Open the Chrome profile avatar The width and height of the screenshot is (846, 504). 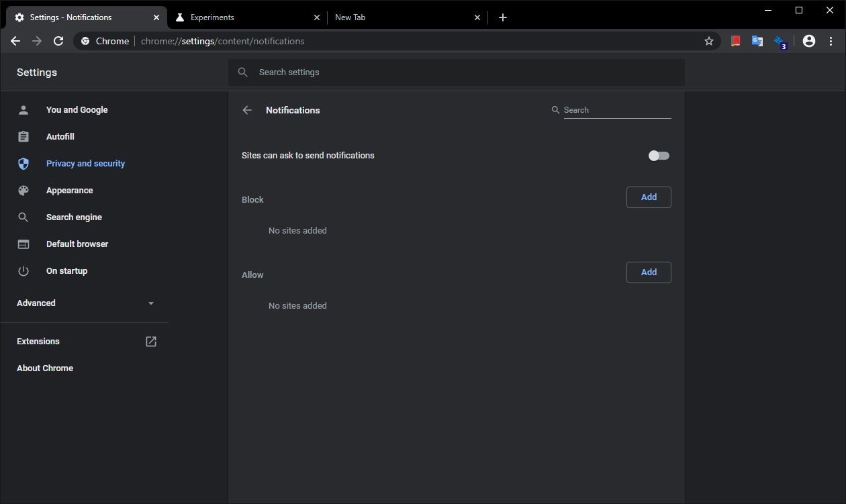[808, 41]
